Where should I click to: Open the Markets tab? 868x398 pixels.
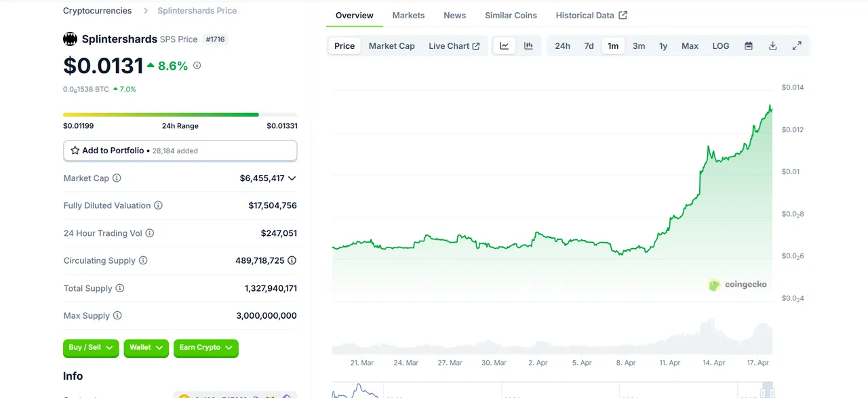pyautogui.click(x=408, y=15)
